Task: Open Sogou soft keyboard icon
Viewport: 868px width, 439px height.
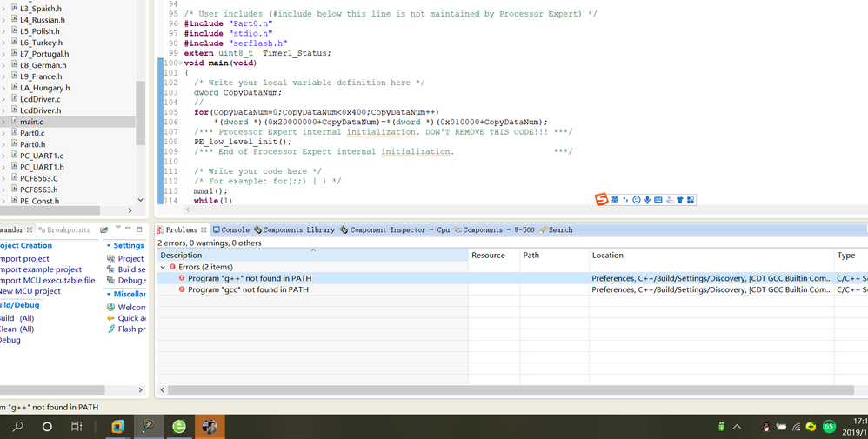Action: point(658,200)
